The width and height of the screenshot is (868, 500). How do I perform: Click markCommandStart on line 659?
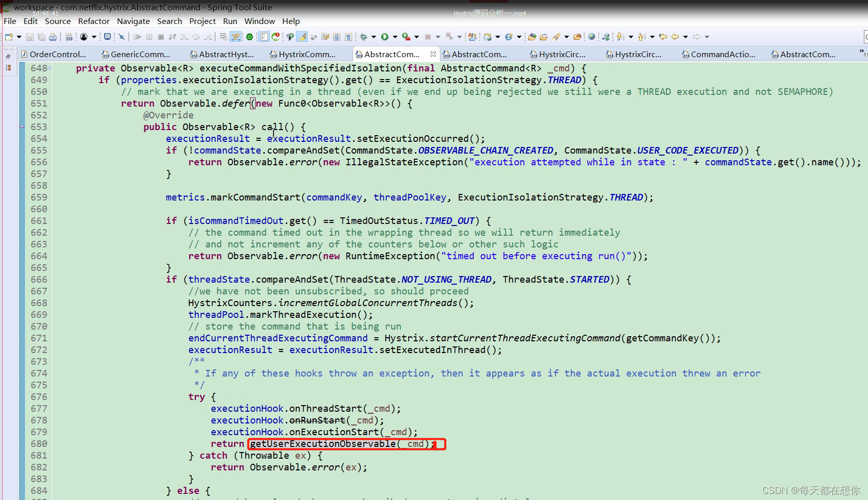255,197
